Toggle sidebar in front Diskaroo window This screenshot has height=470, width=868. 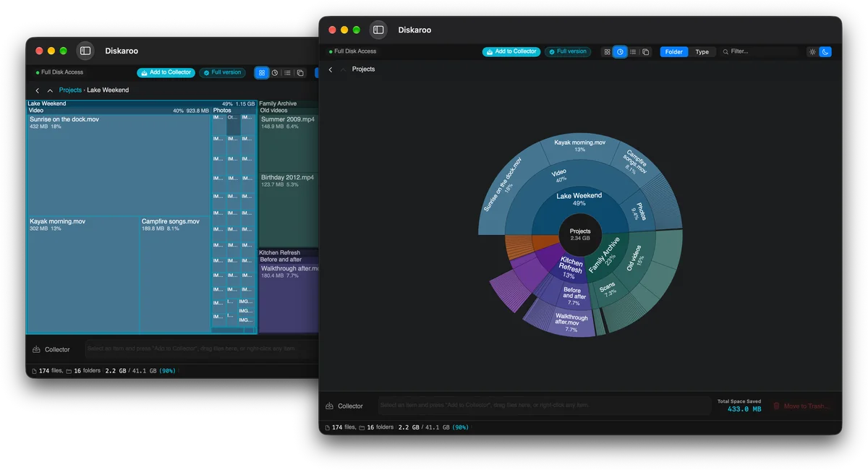tap(378, 30)
